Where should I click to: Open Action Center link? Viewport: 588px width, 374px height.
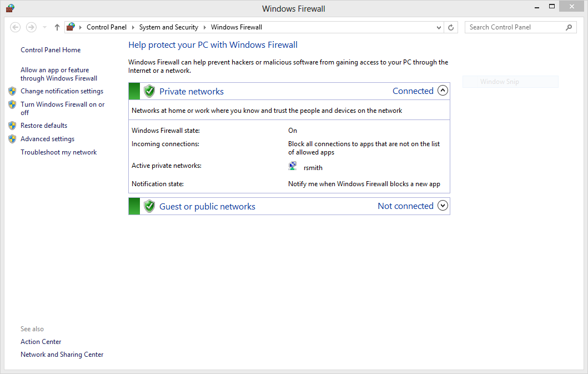coord(41,342)
